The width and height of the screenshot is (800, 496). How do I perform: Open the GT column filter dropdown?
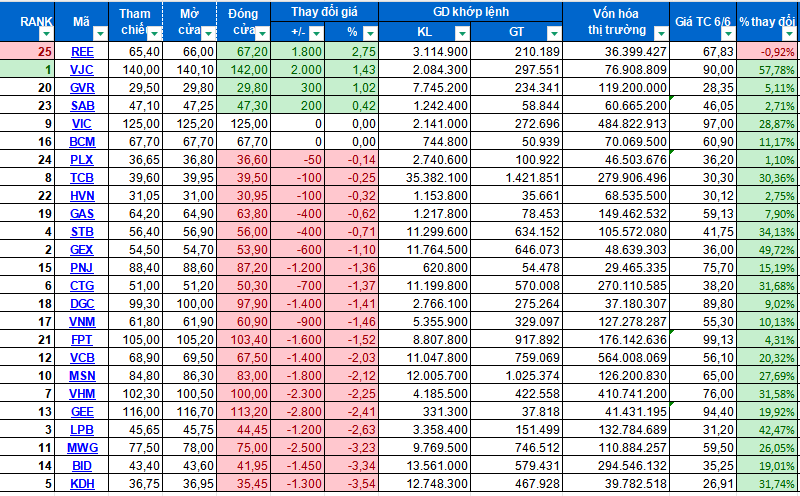554,33
